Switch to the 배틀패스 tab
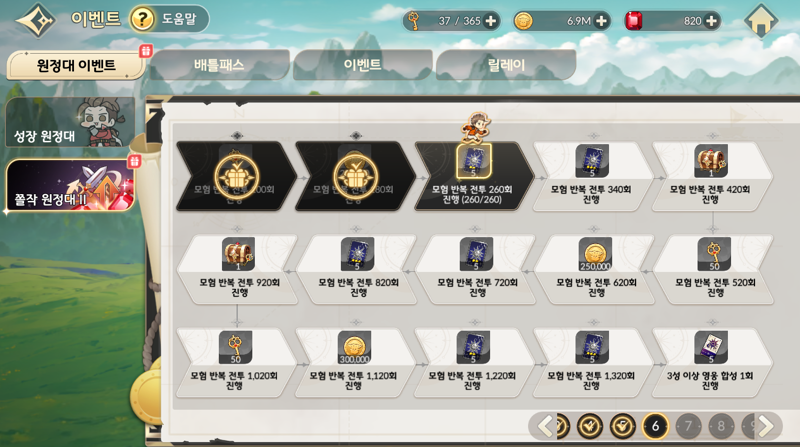Screen dimensions: 800x447 coord(219,65)
